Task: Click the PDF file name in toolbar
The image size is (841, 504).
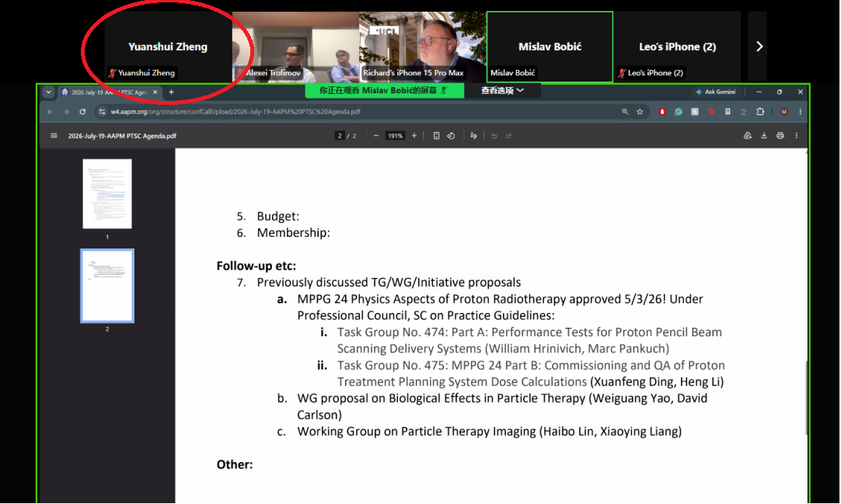Action: coord(122,136)
